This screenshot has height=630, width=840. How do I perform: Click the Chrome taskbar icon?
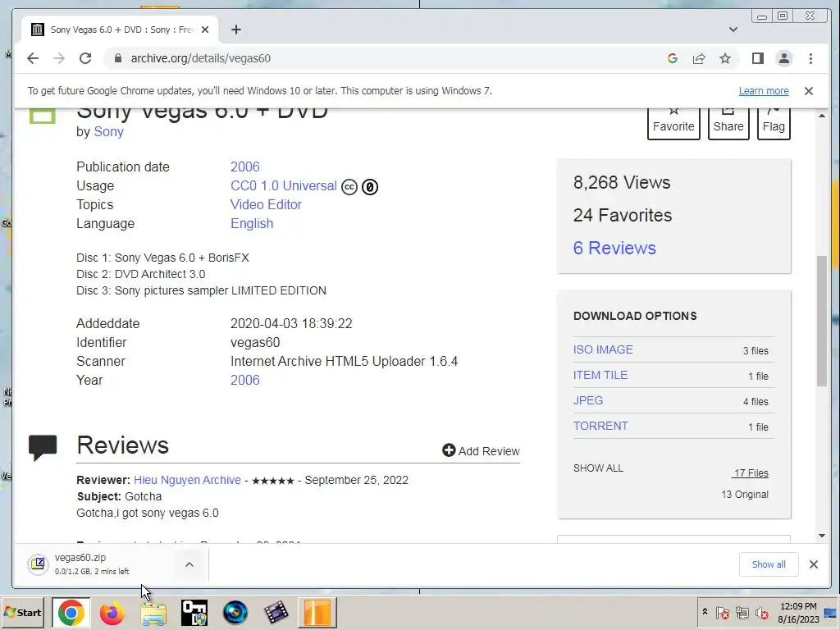coord(71,612)
